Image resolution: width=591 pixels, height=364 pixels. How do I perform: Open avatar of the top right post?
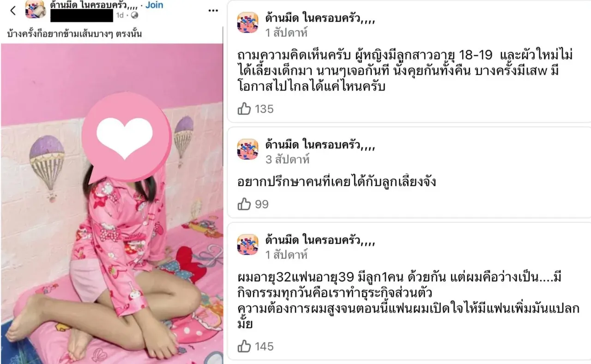[248, 23]
